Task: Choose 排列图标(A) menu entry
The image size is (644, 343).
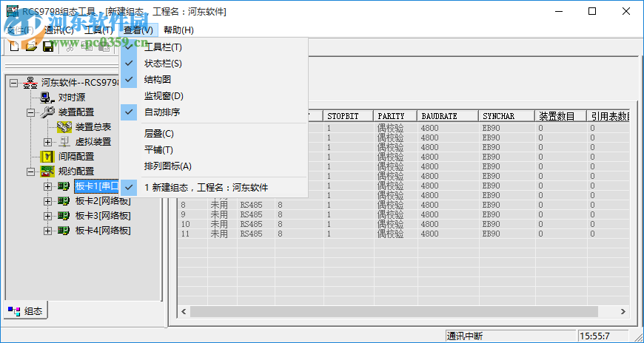Action: click(214, 166)
